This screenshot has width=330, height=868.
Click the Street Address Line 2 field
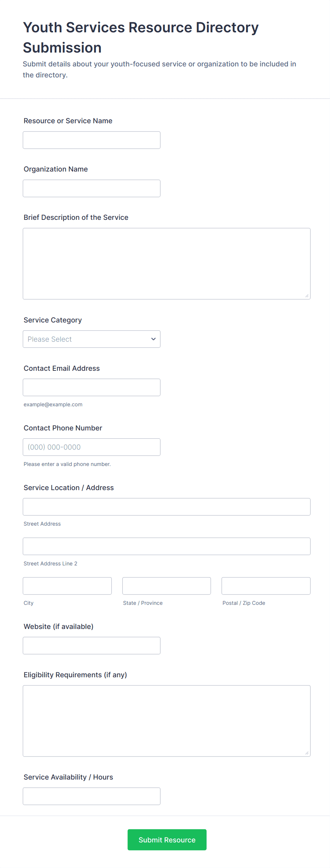tap(166, 546)
